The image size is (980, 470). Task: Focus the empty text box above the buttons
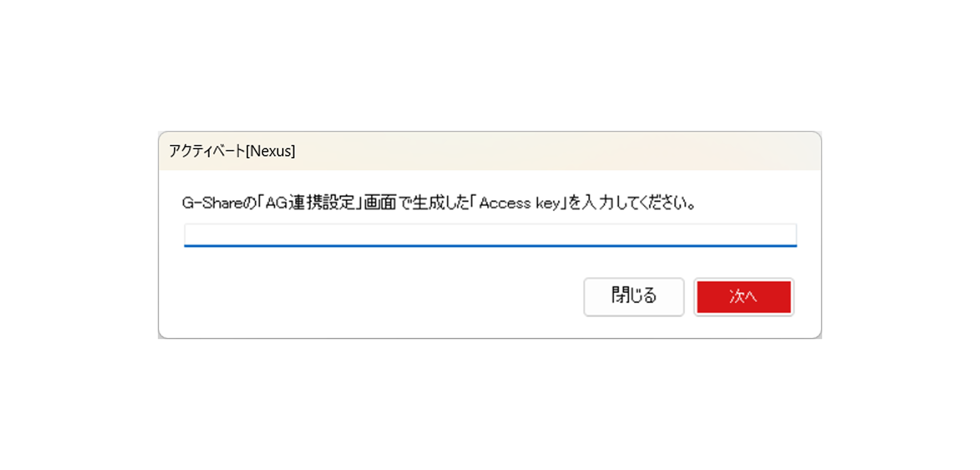click(x=490, y=235)
